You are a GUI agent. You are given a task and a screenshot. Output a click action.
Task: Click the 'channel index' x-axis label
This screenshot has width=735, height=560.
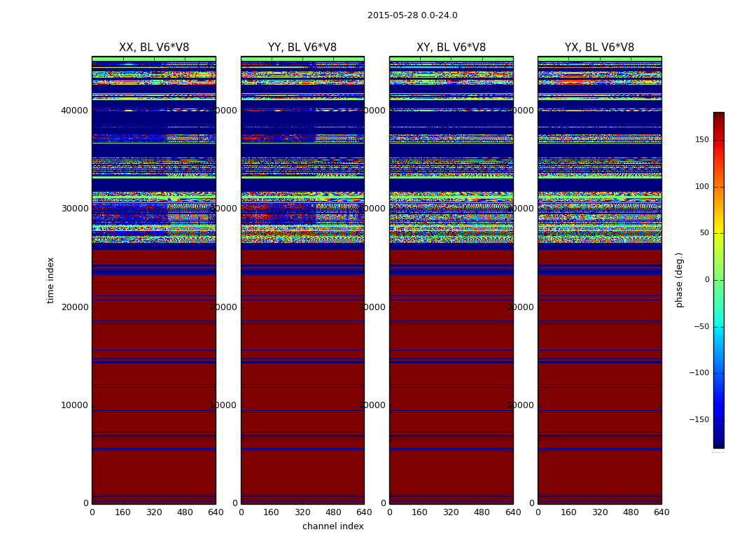333,526
